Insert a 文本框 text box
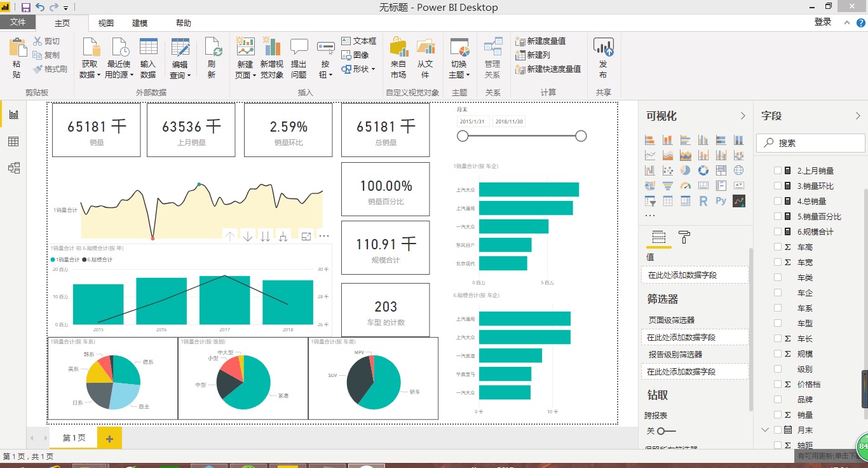Screen dimensions: 868x468 (359, 41)
